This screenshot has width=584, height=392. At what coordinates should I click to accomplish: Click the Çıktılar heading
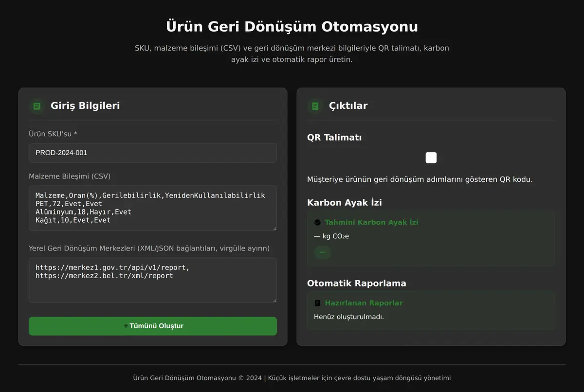pos(348,106)
